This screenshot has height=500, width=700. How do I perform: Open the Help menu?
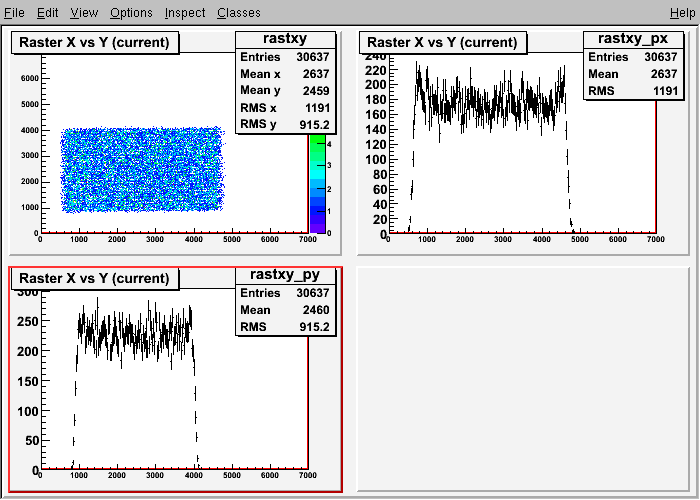pos(683,12)
